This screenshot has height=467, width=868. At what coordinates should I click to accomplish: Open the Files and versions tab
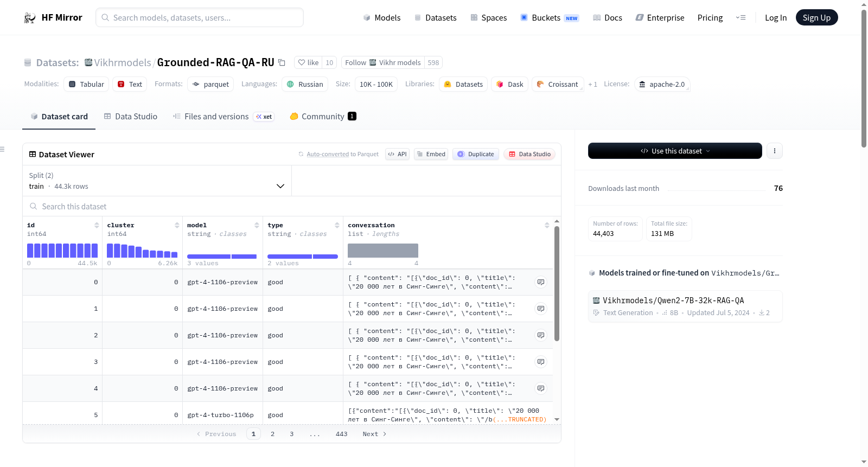click(x=224, y=117)
